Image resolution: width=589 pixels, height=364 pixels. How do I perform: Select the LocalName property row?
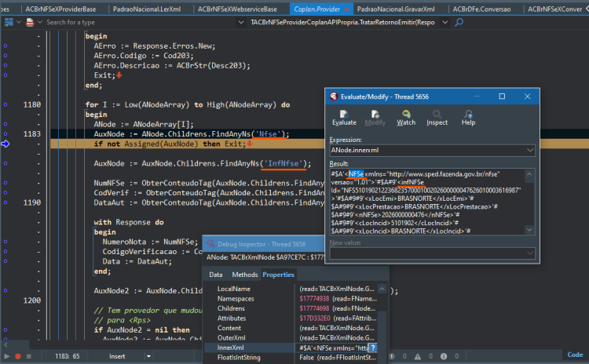tap(291, 289)
